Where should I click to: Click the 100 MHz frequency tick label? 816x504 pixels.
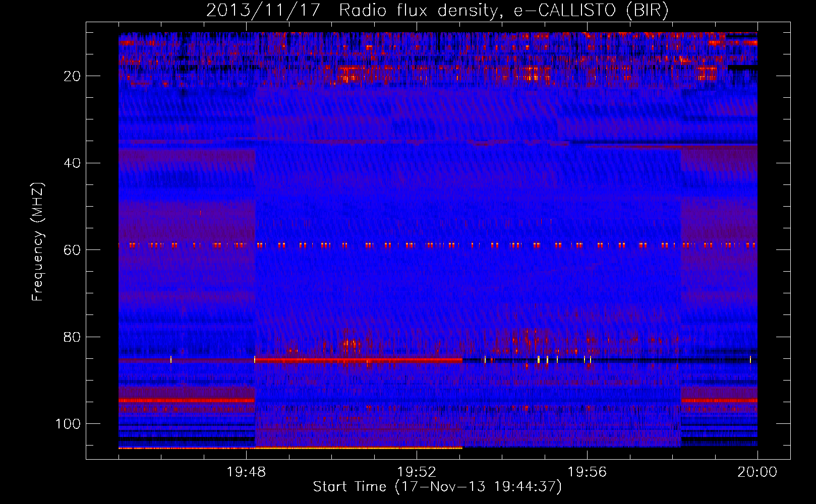point(68,424)
